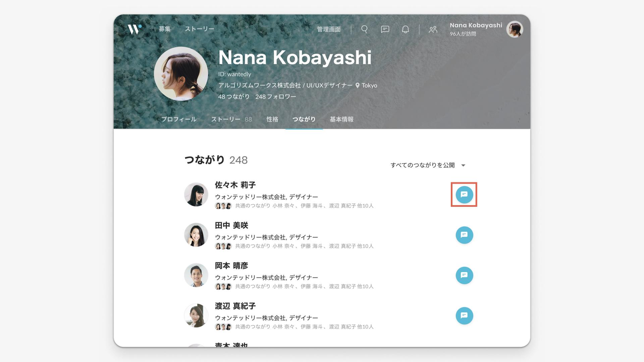
Task: Click the Wantedly logo in the header
Action: (x=135, y=29)
